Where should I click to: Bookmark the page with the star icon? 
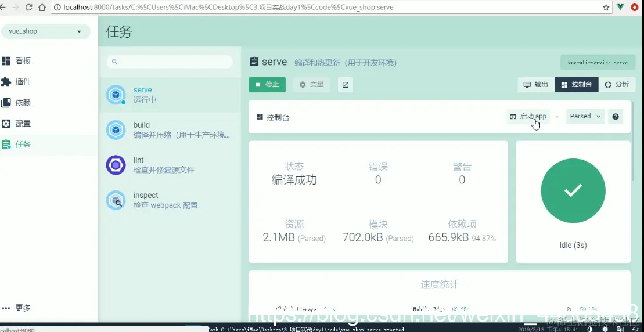(606, 7)
